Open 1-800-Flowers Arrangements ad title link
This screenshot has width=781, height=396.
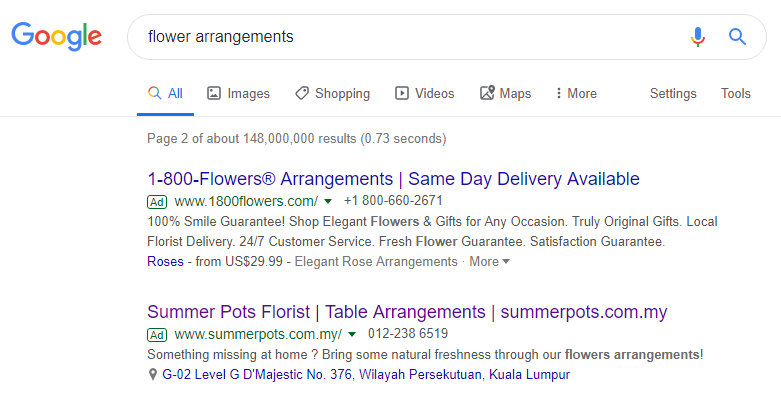(393, 179)
